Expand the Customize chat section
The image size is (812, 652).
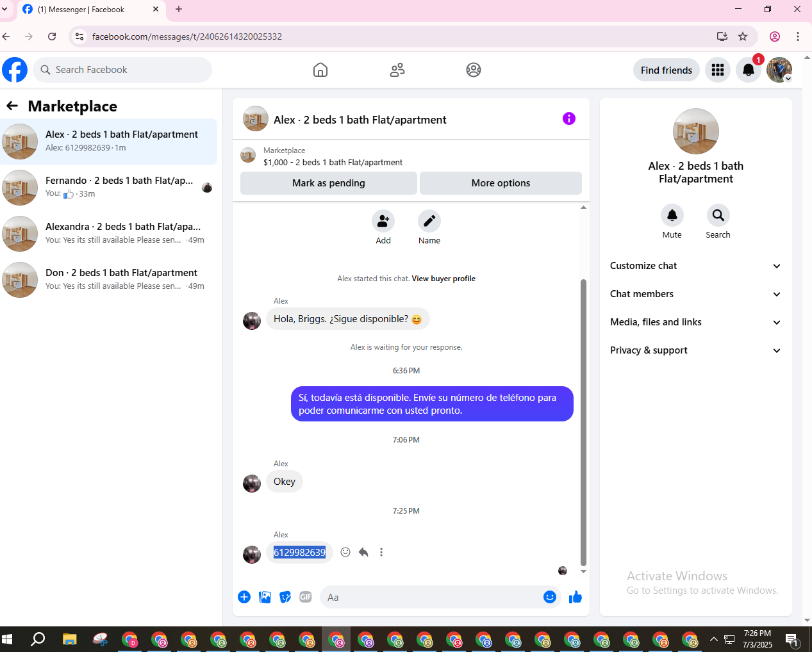[695, 266]
